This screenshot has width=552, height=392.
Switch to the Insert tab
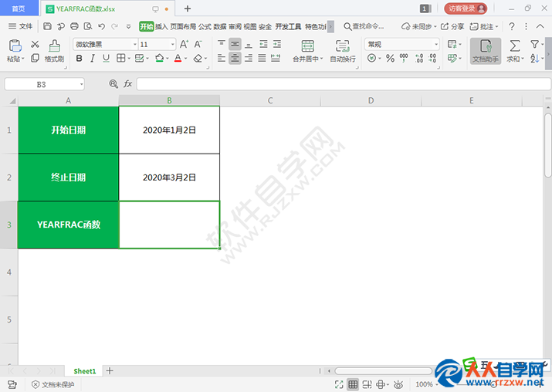[161, 27]
